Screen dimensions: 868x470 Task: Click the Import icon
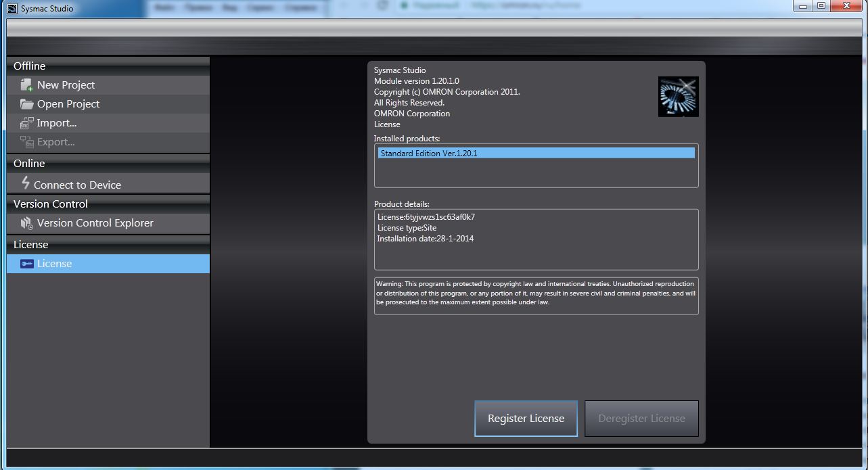[26, 123]
